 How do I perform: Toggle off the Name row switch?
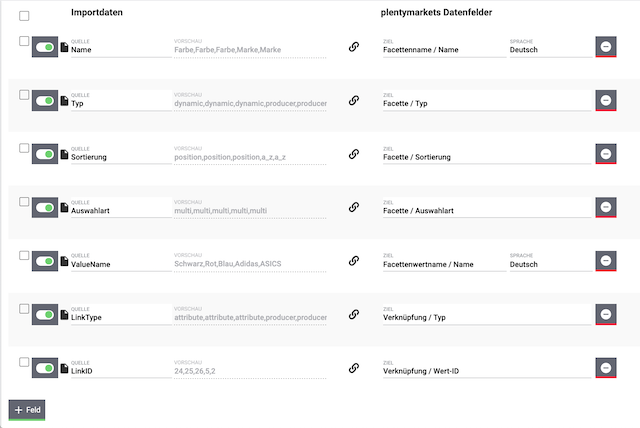44,47
